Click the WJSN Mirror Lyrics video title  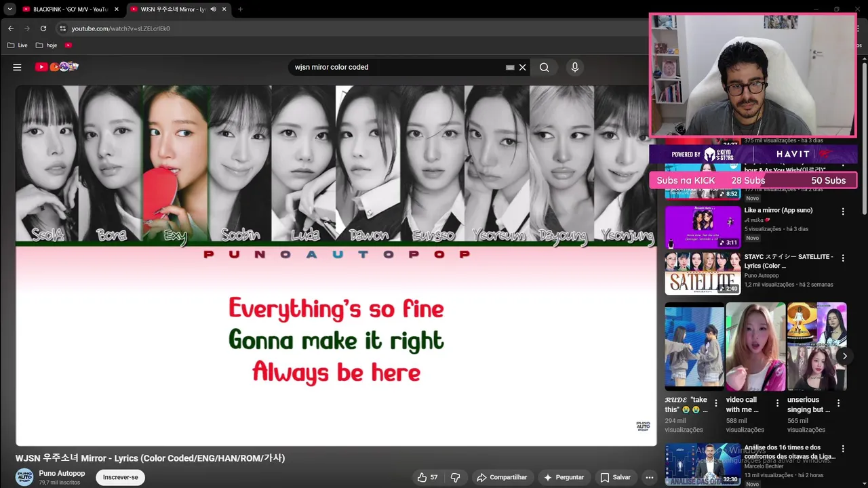tap(151, 458)
